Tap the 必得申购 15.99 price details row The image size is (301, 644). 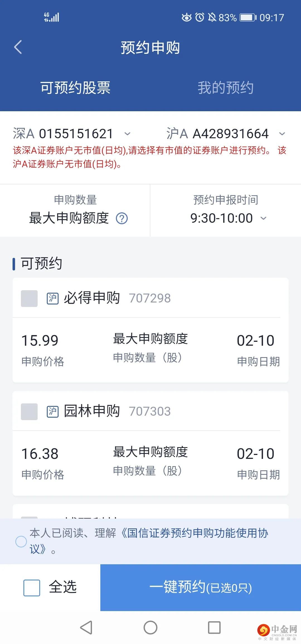pyautogui.click(x=151, y=350)
